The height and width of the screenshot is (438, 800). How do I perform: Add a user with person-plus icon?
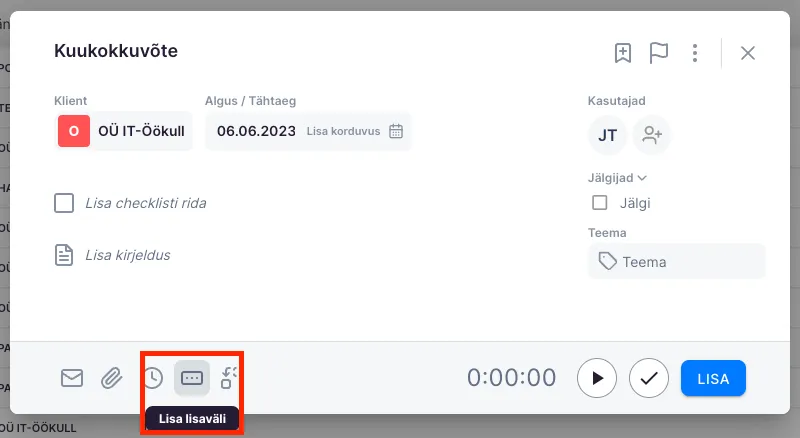pos(653,136)
